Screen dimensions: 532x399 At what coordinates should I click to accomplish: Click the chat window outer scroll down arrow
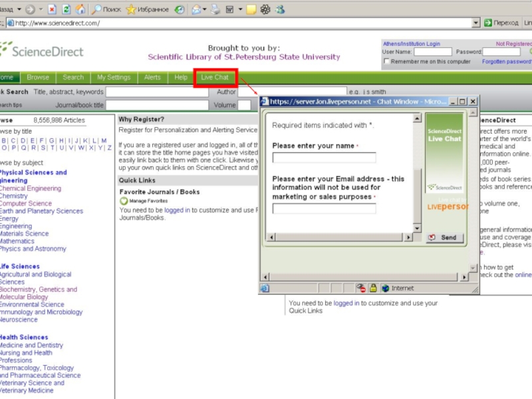tap(473, 268)
